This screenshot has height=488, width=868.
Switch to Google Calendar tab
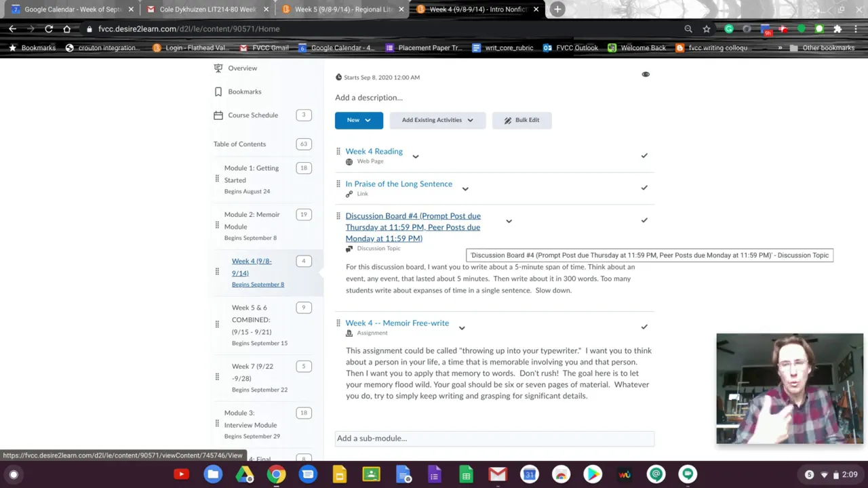coord(71,9)
